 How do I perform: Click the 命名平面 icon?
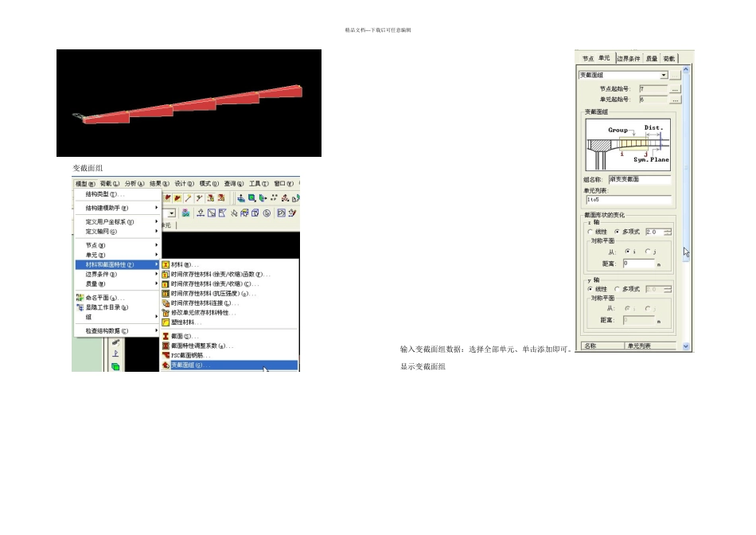click(x=80, y=298)
